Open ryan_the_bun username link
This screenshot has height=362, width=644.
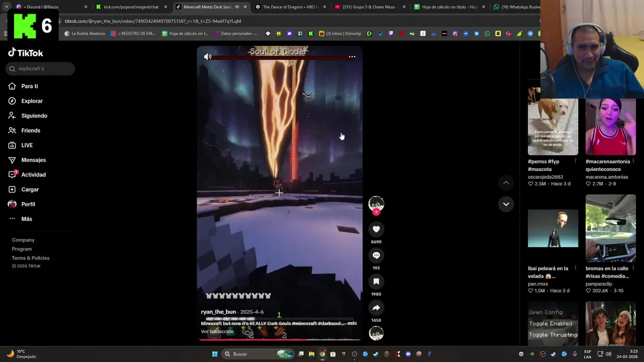coord(218,312)
